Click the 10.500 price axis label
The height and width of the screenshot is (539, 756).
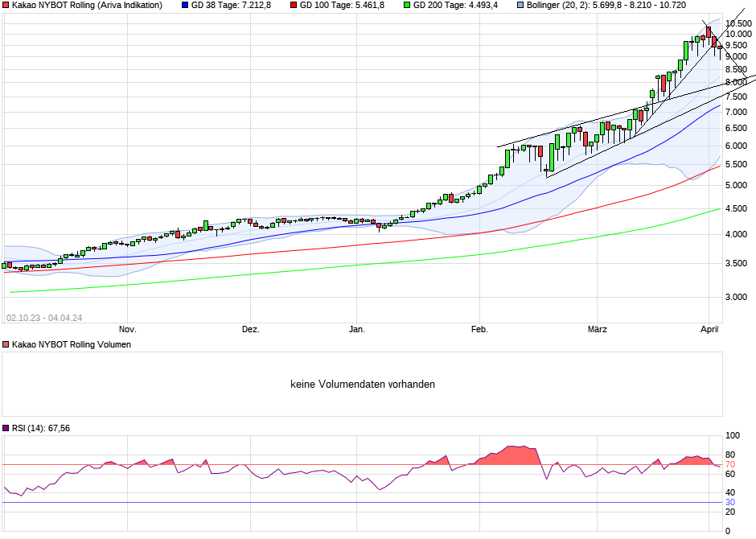point(739,23)
